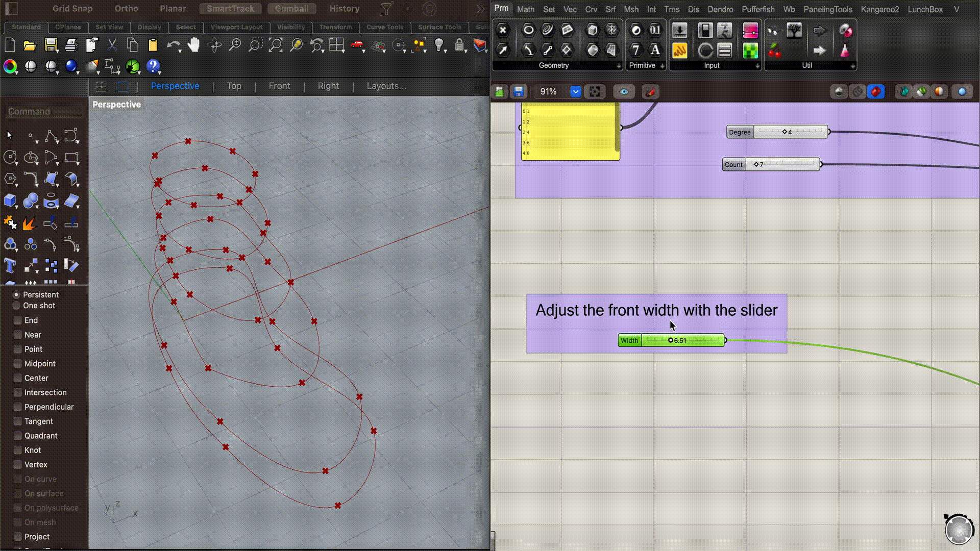This screenshot has height=551, width=980.
Task: Enable the Near object snap checkbox
Action: point(17,335)
